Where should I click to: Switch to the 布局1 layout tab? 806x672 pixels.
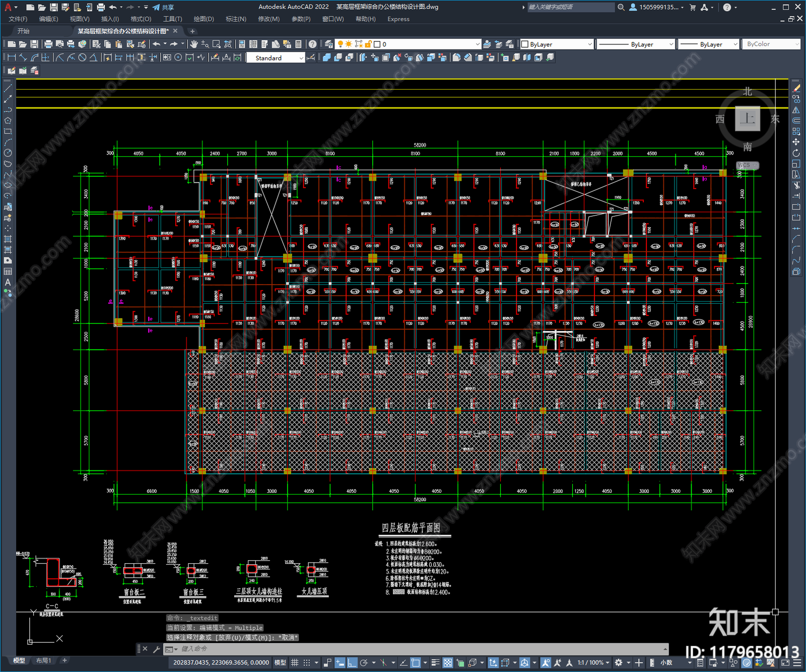coord(43,660)
